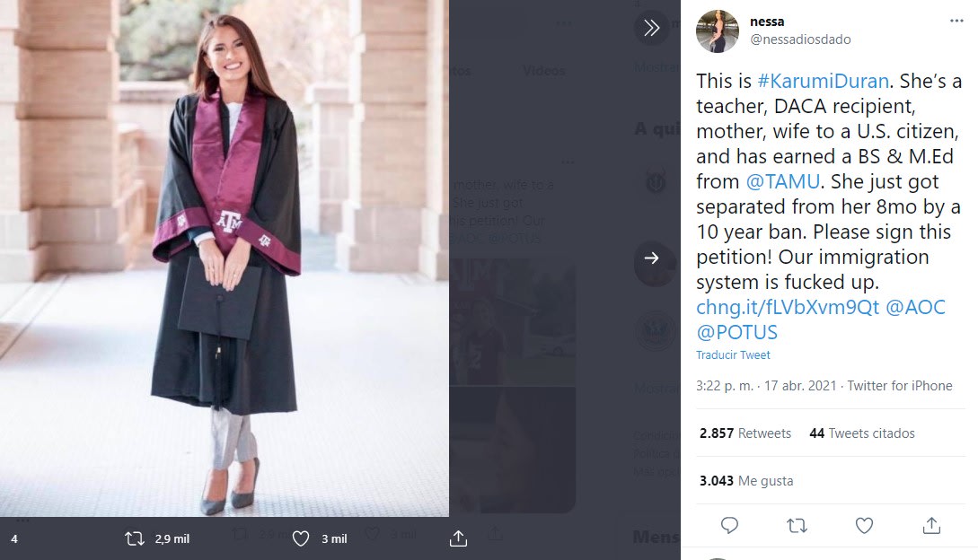This screenshot has height=560, width=978.
Task: Toggle the heart icon showing 3 mil
Action: [x=302, y=538]
